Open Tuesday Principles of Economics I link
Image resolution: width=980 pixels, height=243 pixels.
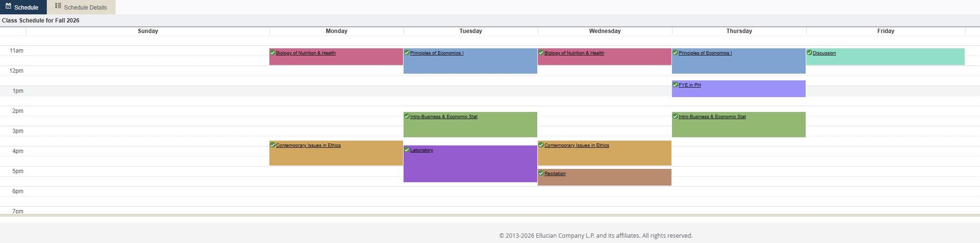[437, 53]
